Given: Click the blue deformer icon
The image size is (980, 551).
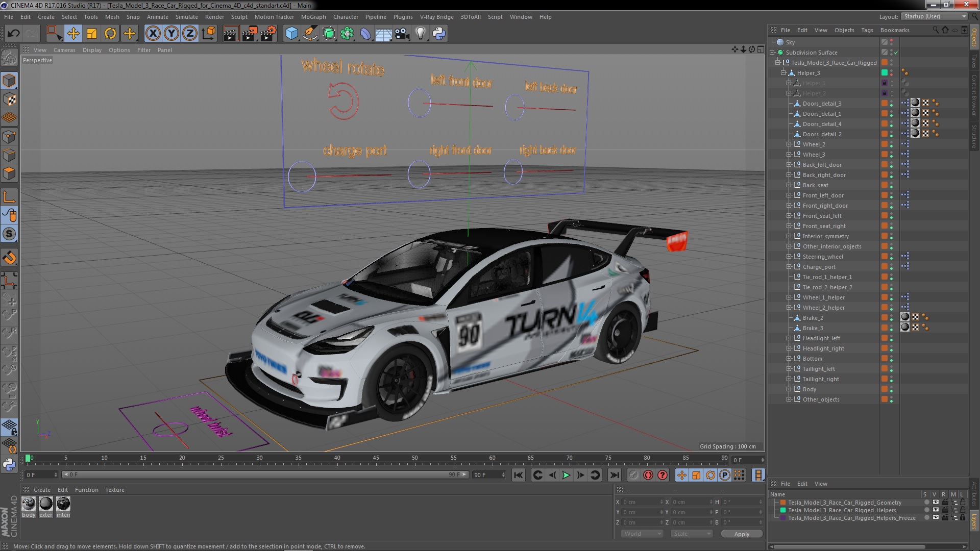Looking at the screenshot, I should [365, 34].
